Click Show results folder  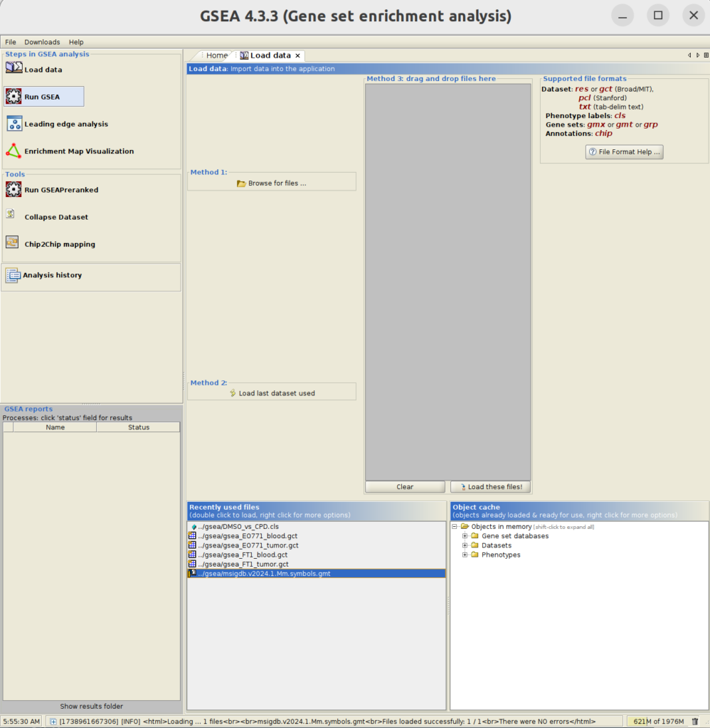[x=92, y=706]
